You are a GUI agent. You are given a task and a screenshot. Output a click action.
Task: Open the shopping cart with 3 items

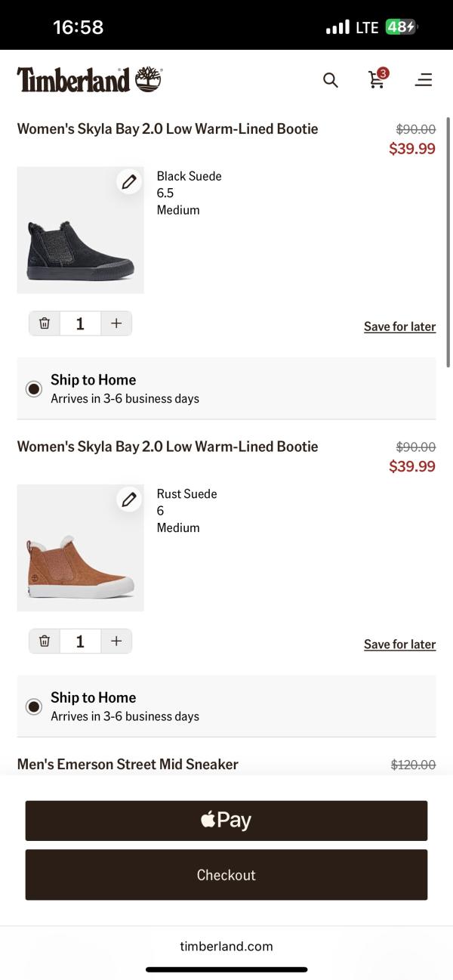[x=377, y=79]
